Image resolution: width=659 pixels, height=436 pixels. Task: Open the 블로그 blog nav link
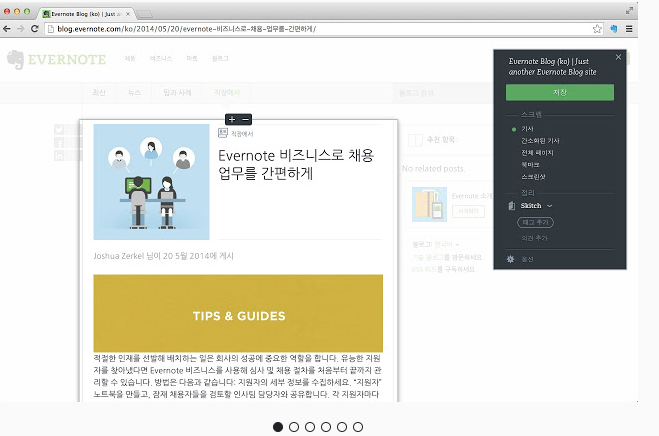coord(220,58)
